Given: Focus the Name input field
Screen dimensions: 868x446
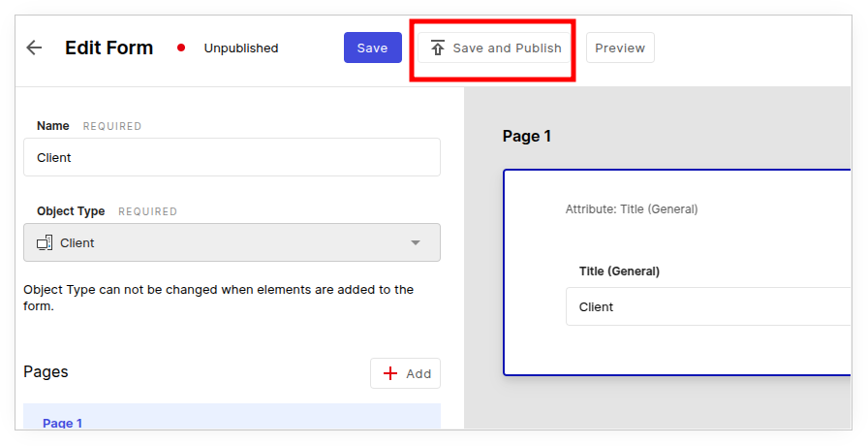Looking at the screenshot, I should coord(232,157).
